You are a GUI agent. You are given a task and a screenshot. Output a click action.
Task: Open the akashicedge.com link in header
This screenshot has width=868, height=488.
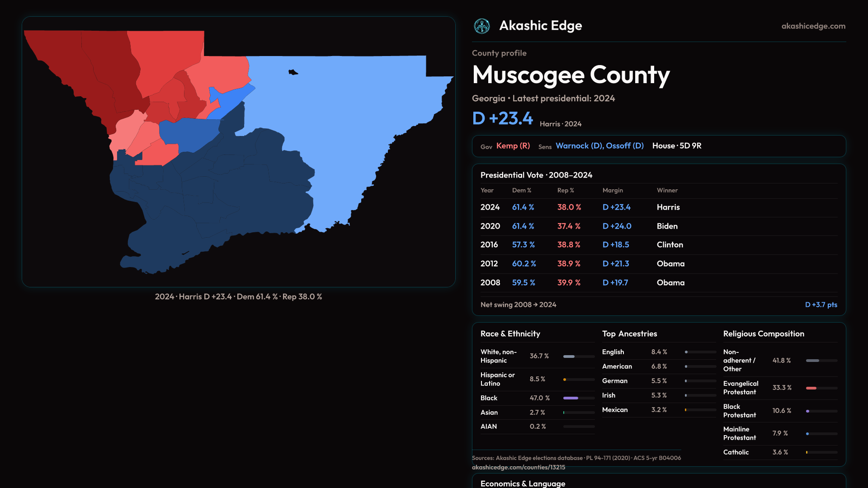[813, 26]
